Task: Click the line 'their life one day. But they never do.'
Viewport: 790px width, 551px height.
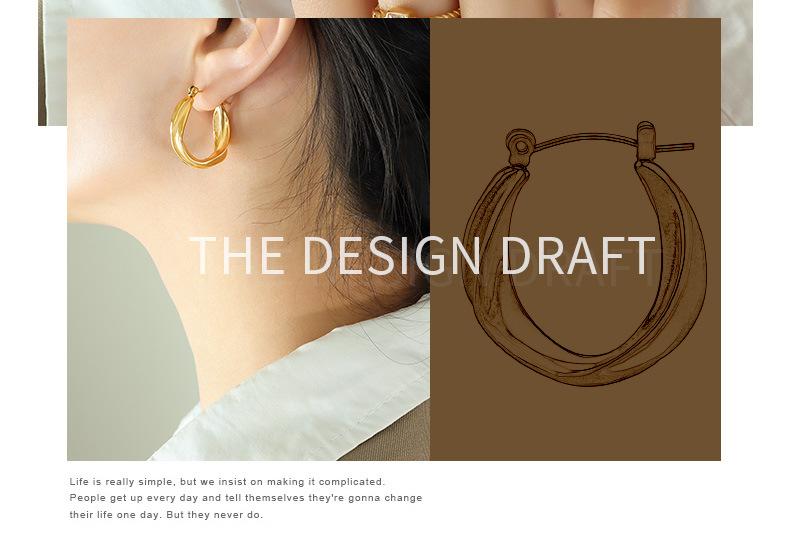Action: pos(166,515)
